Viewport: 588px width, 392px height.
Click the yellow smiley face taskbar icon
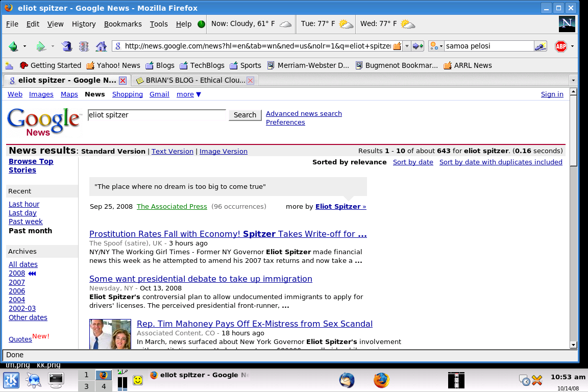point(138,380)
